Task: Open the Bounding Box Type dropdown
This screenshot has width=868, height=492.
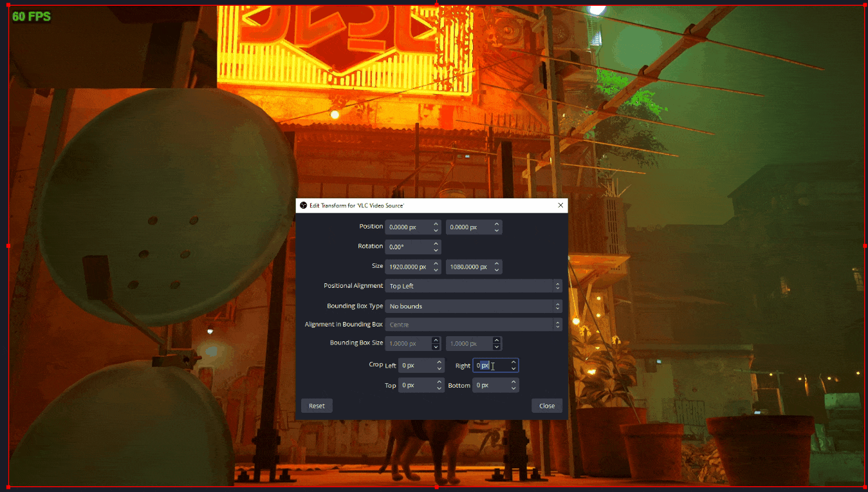Action: (x=474, y=306)
